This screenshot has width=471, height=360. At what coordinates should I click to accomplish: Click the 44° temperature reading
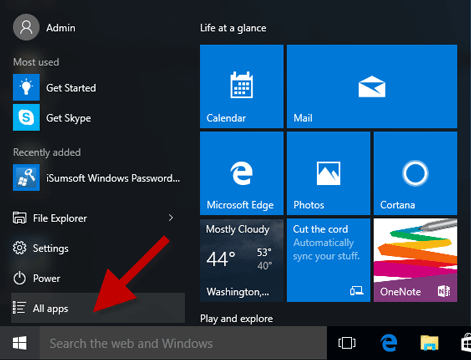221,259
